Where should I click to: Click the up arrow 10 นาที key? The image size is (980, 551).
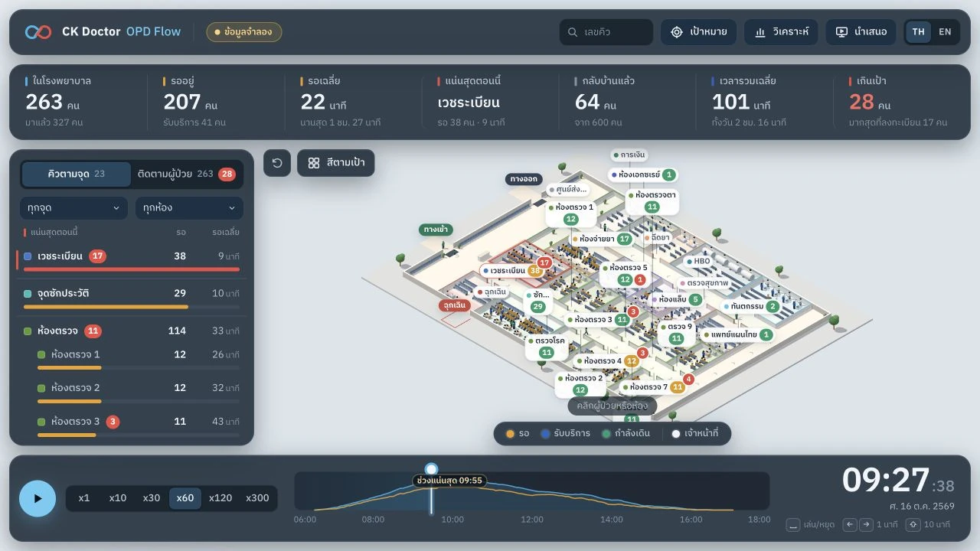coord(913,525)
